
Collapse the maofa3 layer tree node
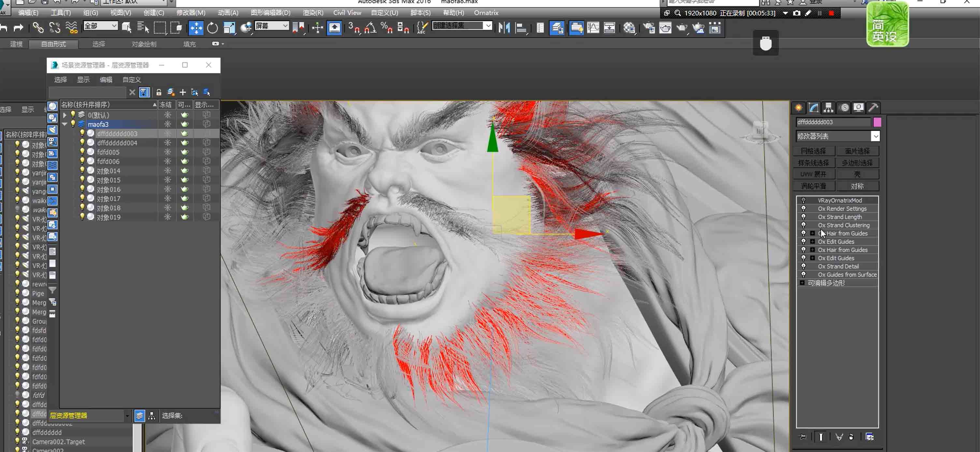[x=65, y=124]
